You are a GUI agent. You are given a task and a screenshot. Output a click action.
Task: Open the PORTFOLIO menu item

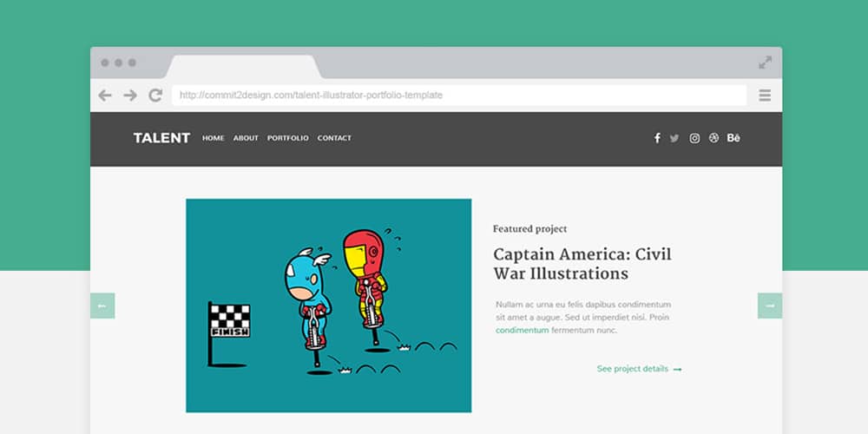288,138
